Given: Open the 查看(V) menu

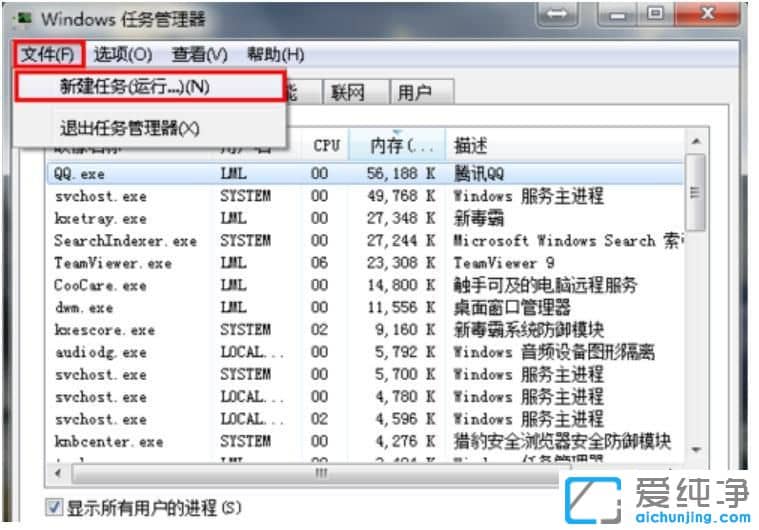Looking at the screenshot, I should click(199, 54).
